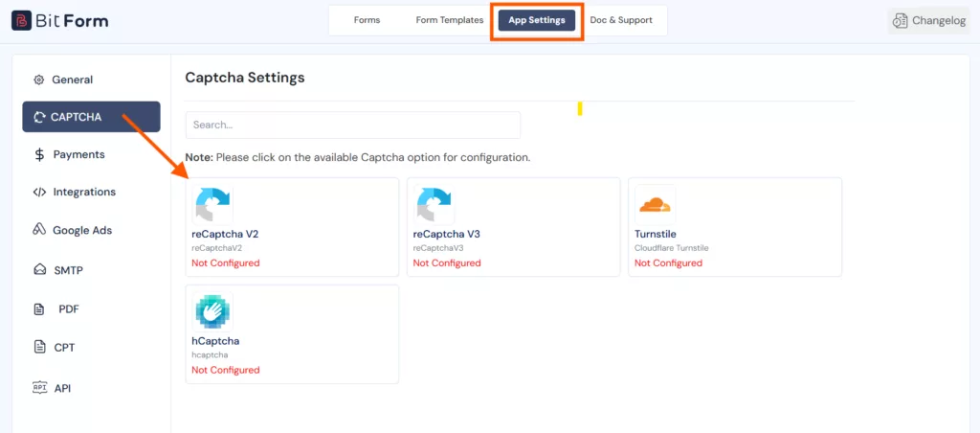
Task: Click the Bit Form brand name text
Action: pos(73,21)
